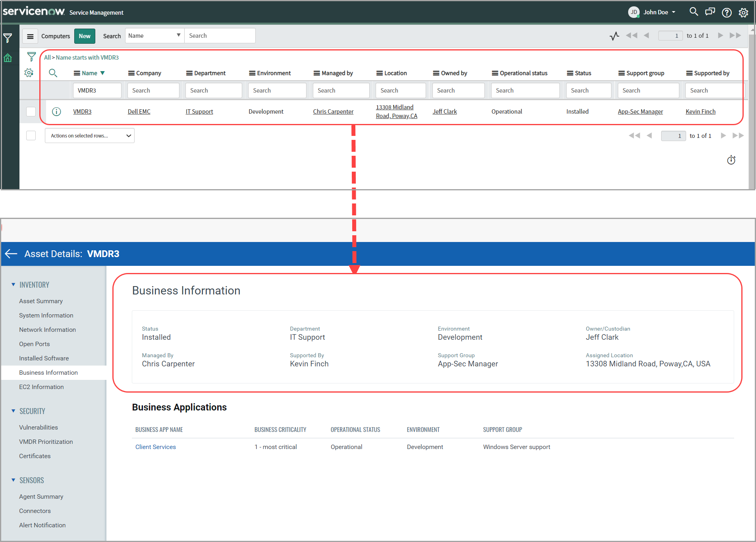Select Business Information in sidebar

click(48, 373)
